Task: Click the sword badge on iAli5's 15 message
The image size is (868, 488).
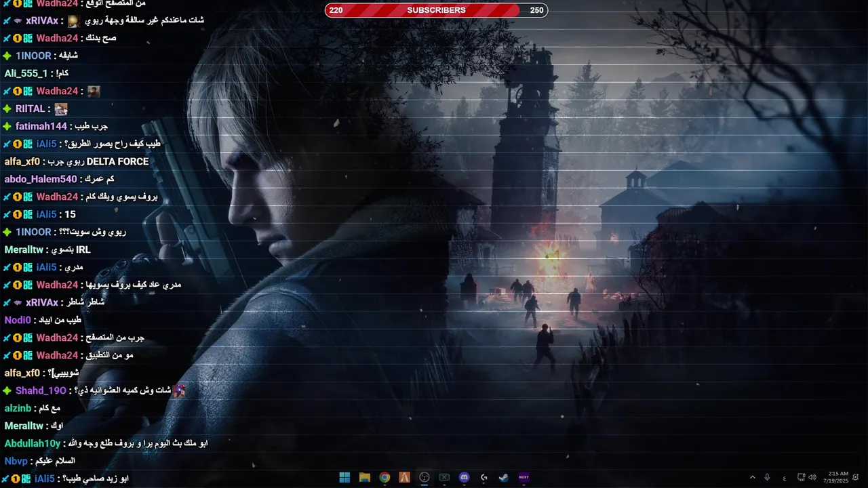Action: pos(7,214)
